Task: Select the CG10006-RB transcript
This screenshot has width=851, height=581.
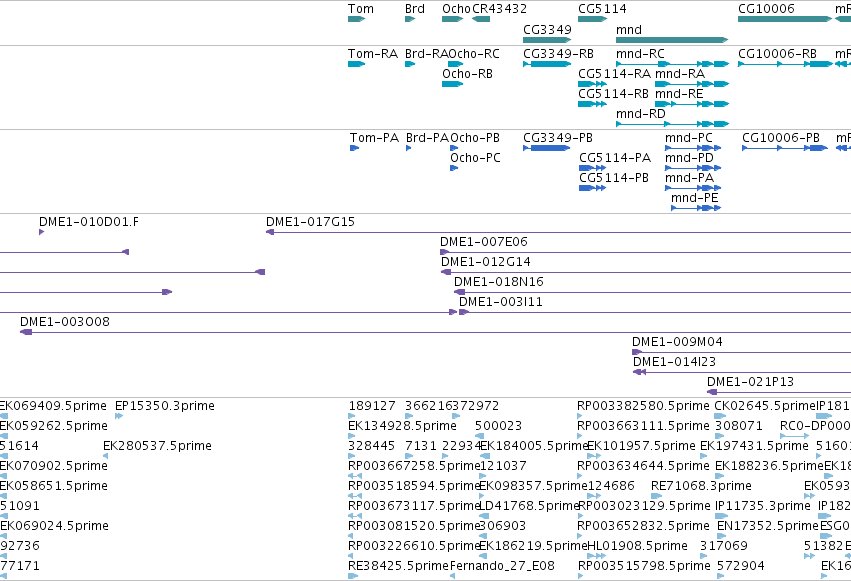Action: [x=785, y=64]
